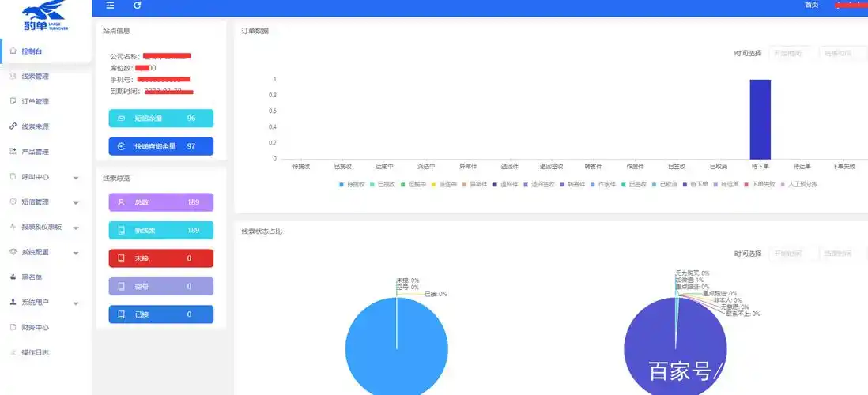Open 财务中心 via its document icon
The width and height of the screenshot is (868, 395).
[13, 327]
